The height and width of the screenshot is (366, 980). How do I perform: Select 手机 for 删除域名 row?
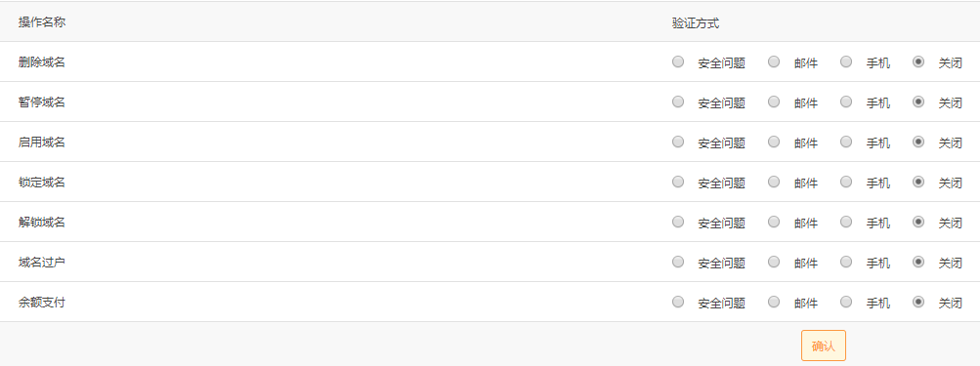tap(845, 61)
